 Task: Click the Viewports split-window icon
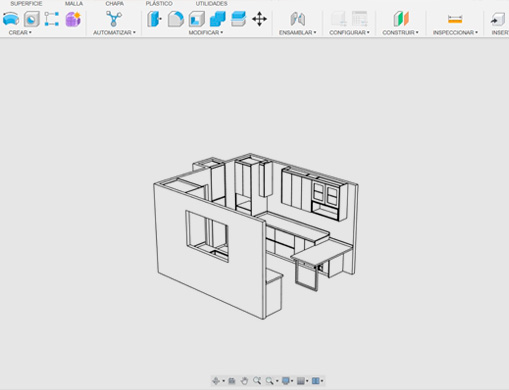315,381
